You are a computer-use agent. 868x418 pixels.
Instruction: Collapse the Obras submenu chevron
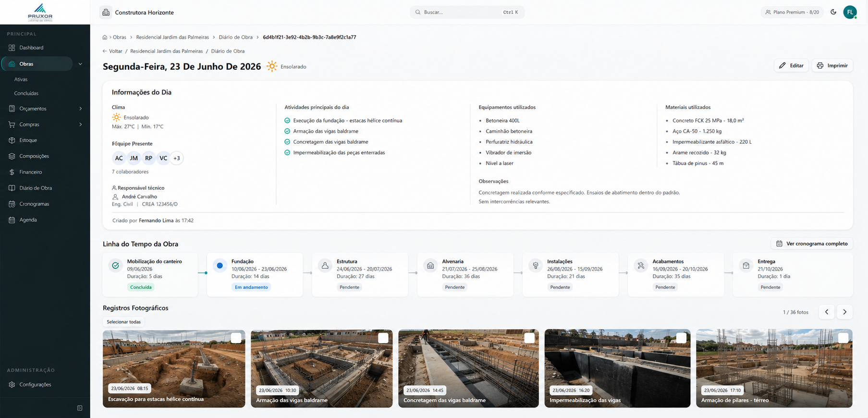click(80, 64)
